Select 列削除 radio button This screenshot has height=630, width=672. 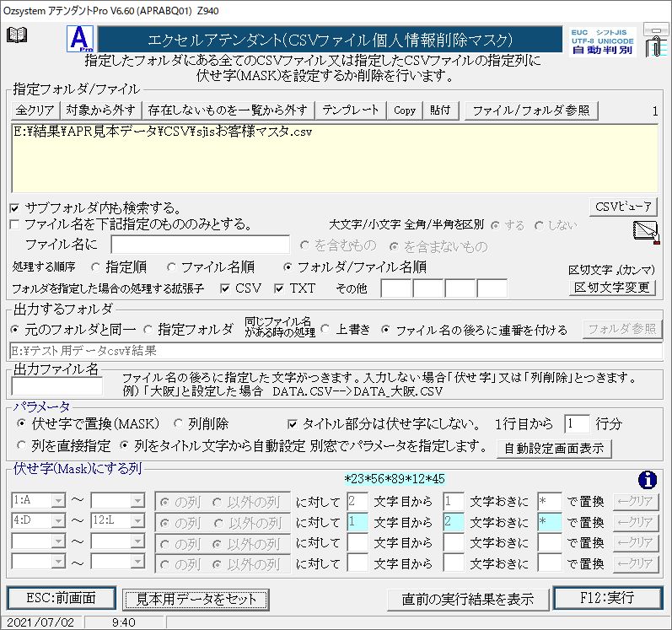[178, 424]
